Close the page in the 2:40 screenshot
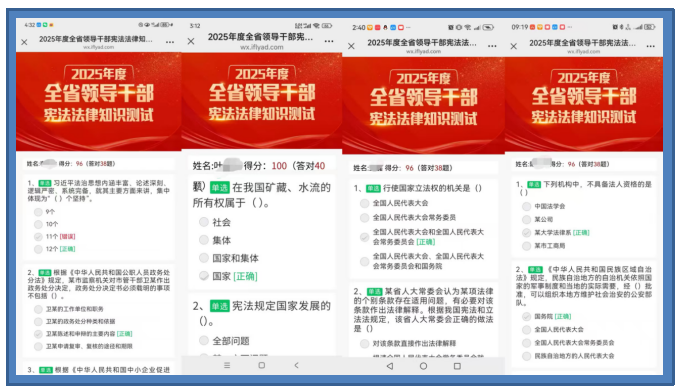The width and height of the screenshot is (686, 390). (351, 46)
